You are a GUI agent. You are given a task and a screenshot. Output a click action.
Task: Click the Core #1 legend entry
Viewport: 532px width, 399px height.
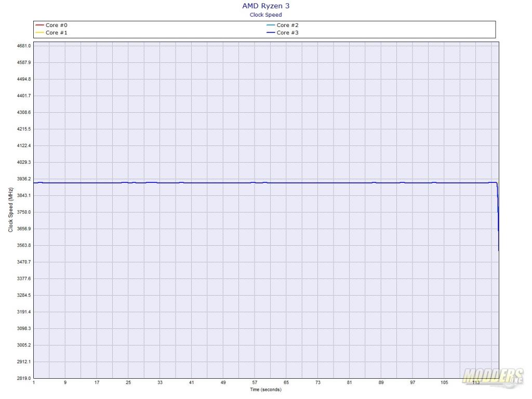coord(51,33)
